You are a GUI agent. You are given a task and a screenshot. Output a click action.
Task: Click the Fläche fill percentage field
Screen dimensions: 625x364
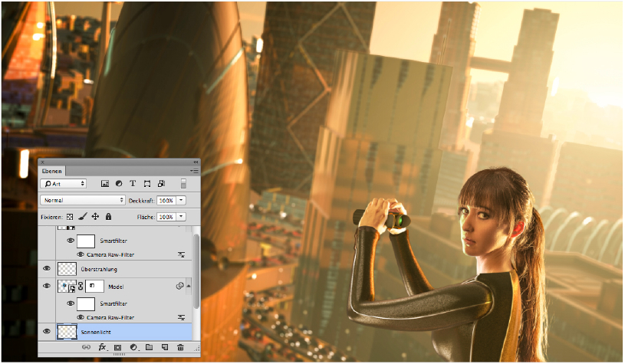click(x=166, y=218)
